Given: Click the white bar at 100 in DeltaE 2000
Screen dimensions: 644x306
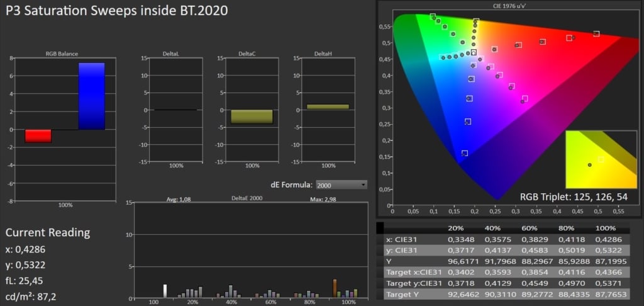Looking at the screenshot, I should coord(165,291).
